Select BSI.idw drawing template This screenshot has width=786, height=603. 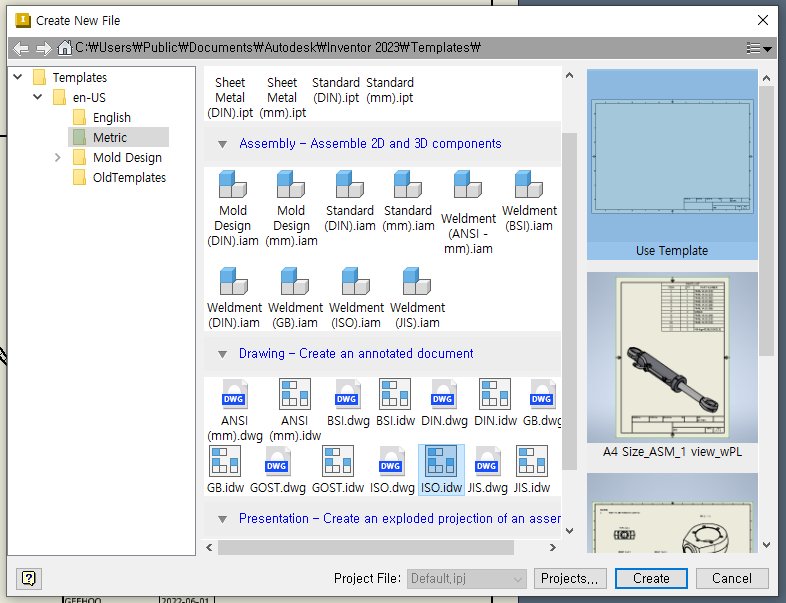[x=395, y=403]
